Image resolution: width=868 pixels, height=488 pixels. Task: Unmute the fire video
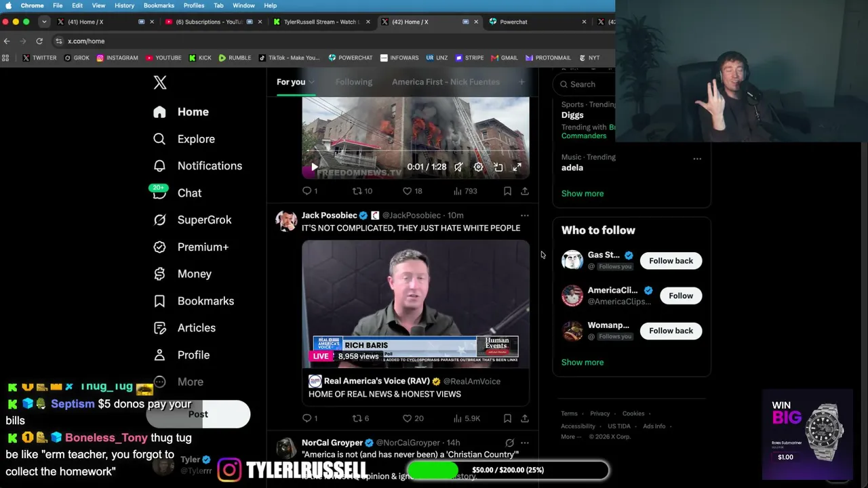pyautogui.click(x=458, y=167)
